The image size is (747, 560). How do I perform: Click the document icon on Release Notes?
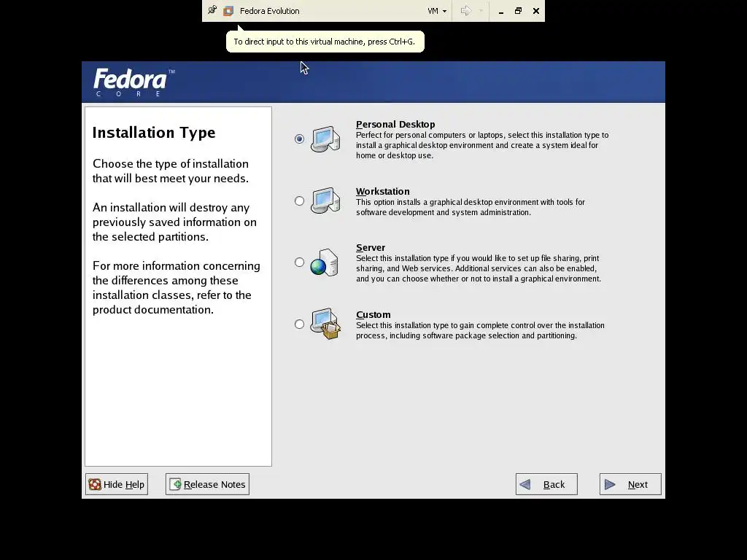tap(175, 484)
